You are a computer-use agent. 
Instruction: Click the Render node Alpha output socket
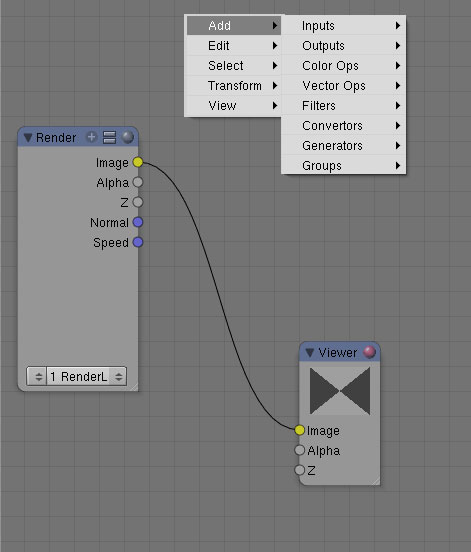pos(138,182)
